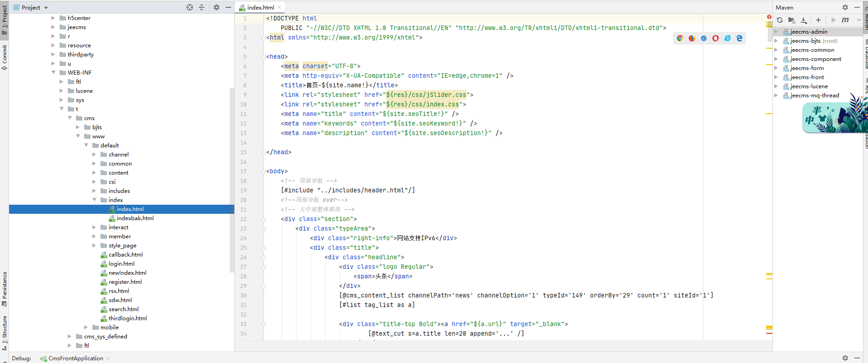Viewport: 868px width, 363px height.
Task: Click Add Maven Projects plus icon
Action: click(818, 20)
